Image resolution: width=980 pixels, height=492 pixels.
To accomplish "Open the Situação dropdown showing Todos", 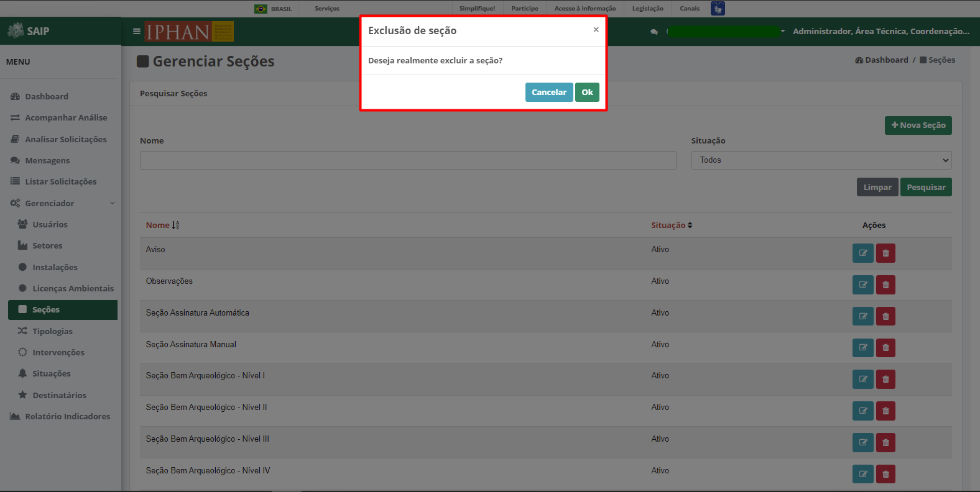I will point(821,160).
